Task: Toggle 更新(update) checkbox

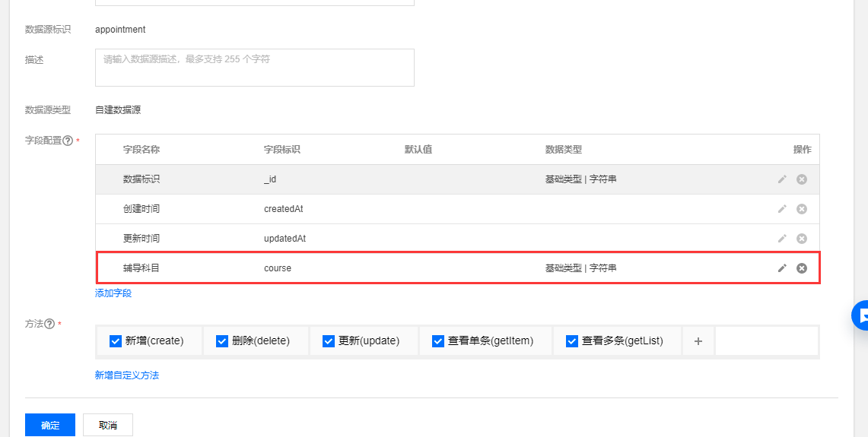Action: tap(329, 340)
